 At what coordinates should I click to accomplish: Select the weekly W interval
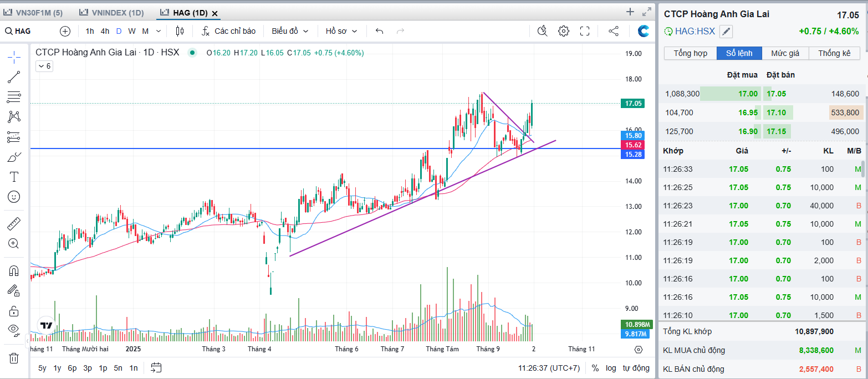[x=131, y=31]
